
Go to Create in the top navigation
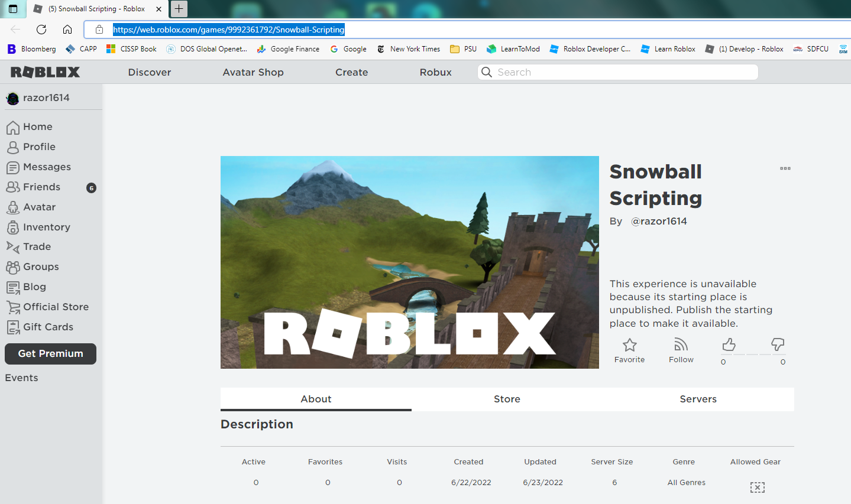pos(352,72)
